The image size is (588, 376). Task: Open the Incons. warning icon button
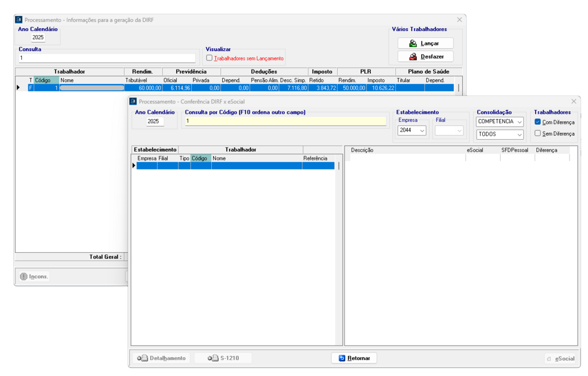[x=34, y=277]
